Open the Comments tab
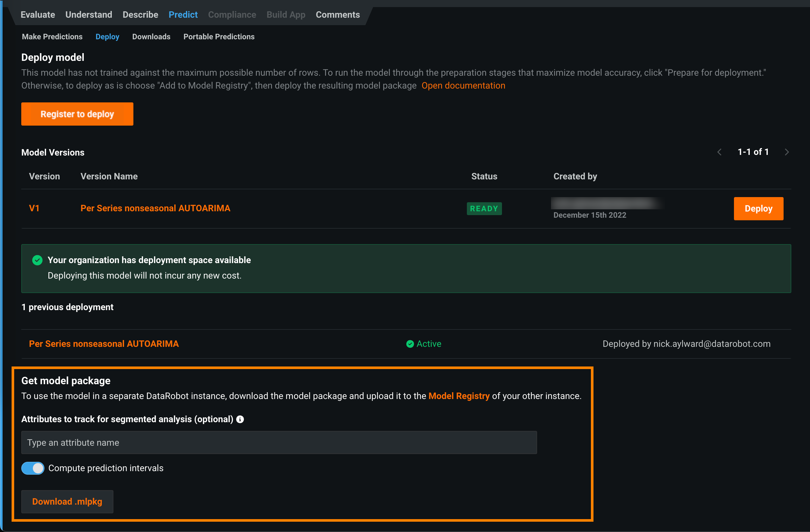The image size is (810, 532). point(338,14)
